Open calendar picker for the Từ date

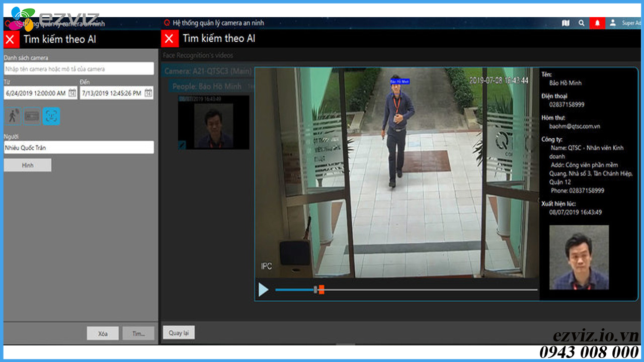click(x=72, y=93)
